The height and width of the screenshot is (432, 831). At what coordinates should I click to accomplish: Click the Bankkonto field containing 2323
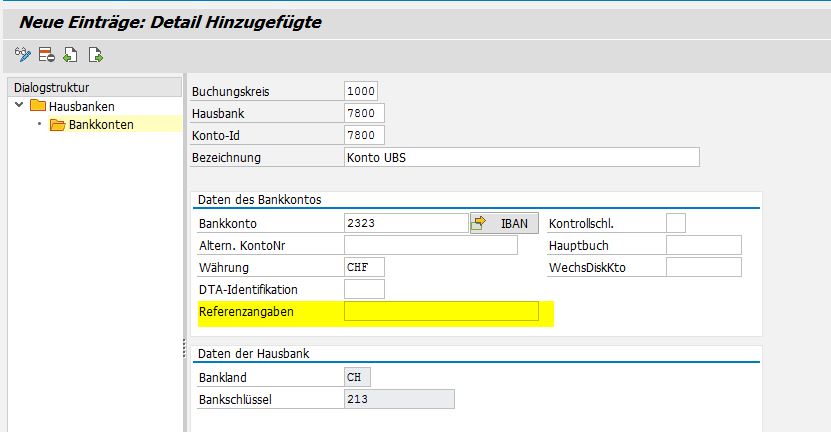coord(405,223)
